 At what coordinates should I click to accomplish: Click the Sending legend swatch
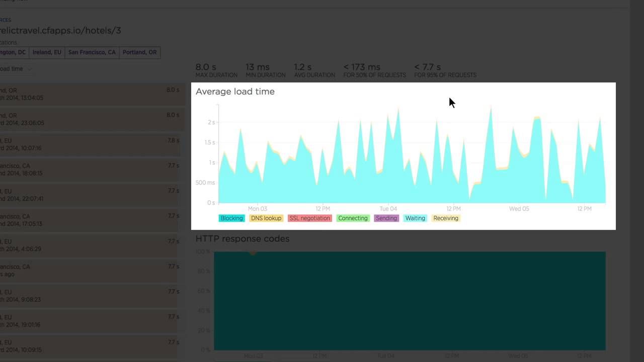point(386,218)
